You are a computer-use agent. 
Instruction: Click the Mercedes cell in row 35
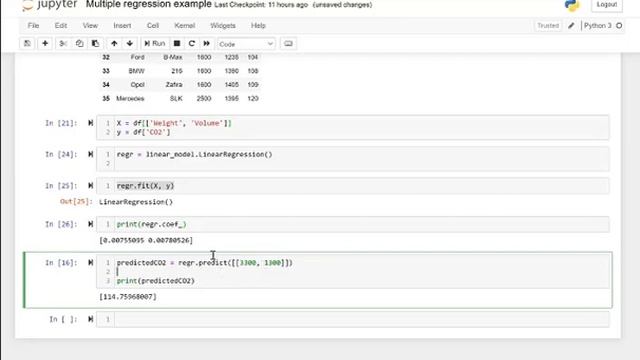pos(130,98)
